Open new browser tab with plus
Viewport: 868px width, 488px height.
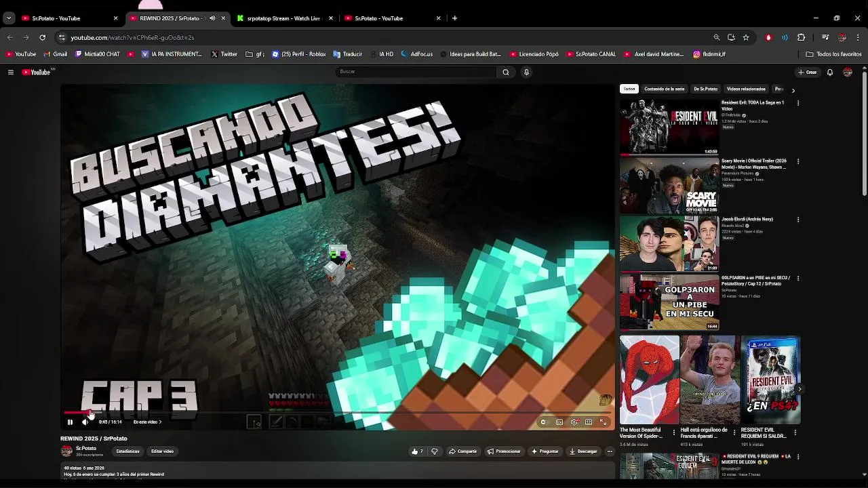click(x=454, y=18)
